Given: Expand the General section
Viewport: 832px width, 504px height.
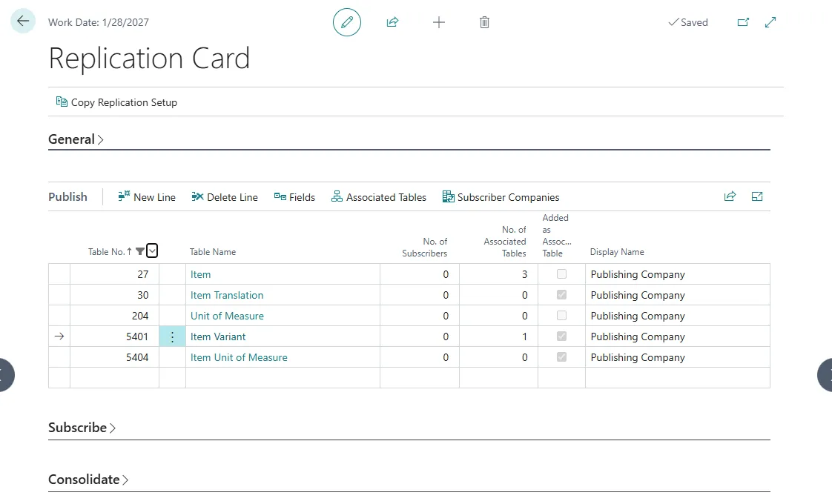Looking at the screenshot, I should tap(73, 139).
